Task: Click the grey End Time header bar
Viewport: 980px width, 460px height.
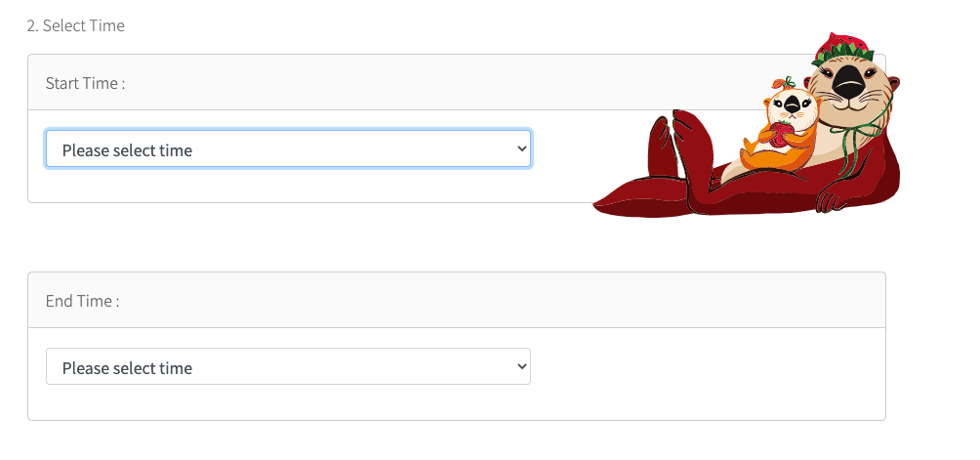Action: point(457,300)
